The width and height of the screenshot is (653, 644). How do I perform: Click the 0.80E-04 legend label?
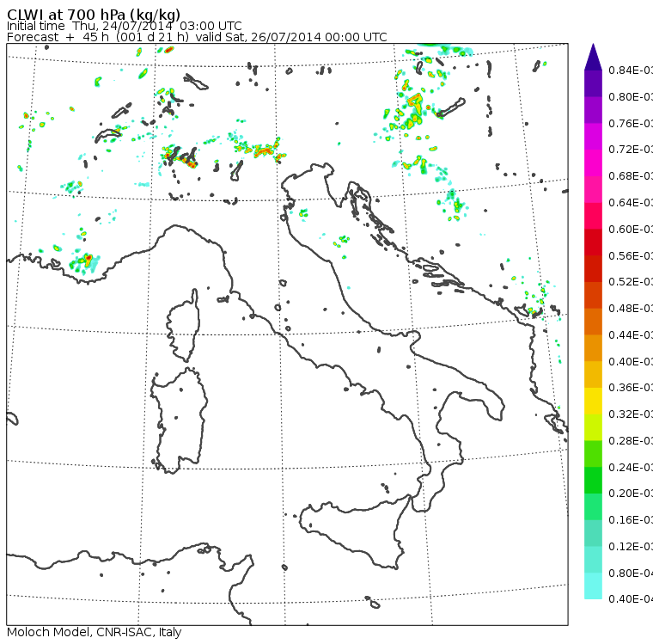pyautogui.click(x=631, y=573)
